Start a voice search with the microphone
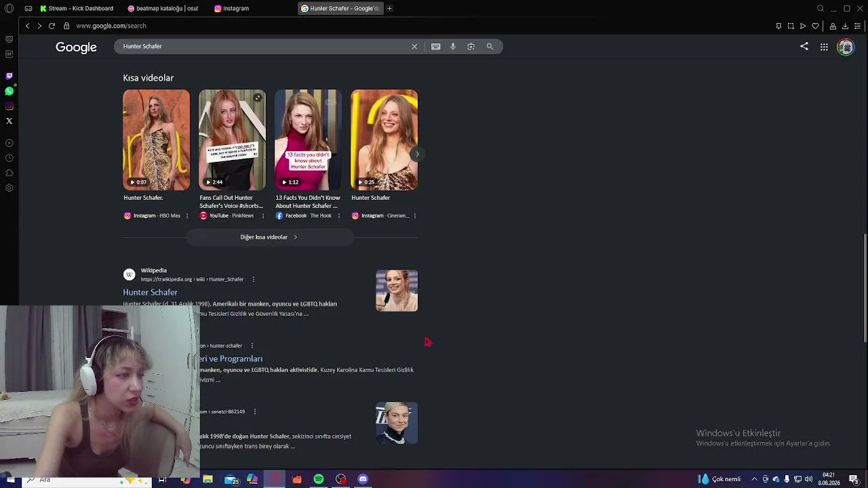The image size is (868, 488). tap(453, 46)
